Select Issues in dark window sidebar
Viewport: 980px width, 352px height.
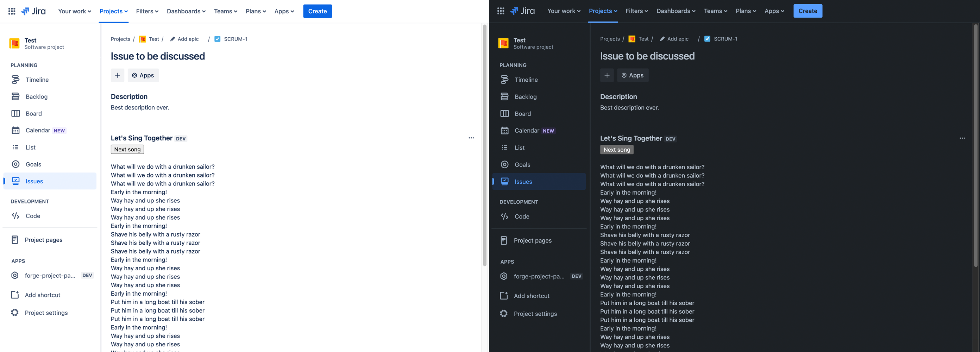(x=539, y=182)
